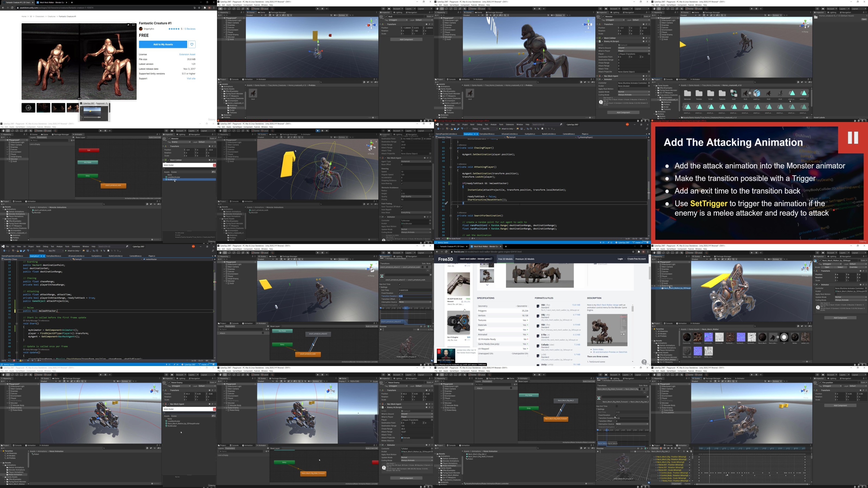868x488 pixels.
Task: Open the Visit site support link
Action: click(191, 78)
